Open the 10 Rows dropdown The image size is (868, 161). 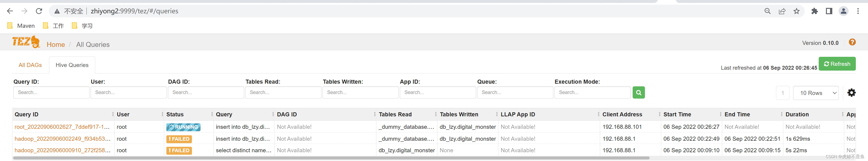(x=816, y=93)
